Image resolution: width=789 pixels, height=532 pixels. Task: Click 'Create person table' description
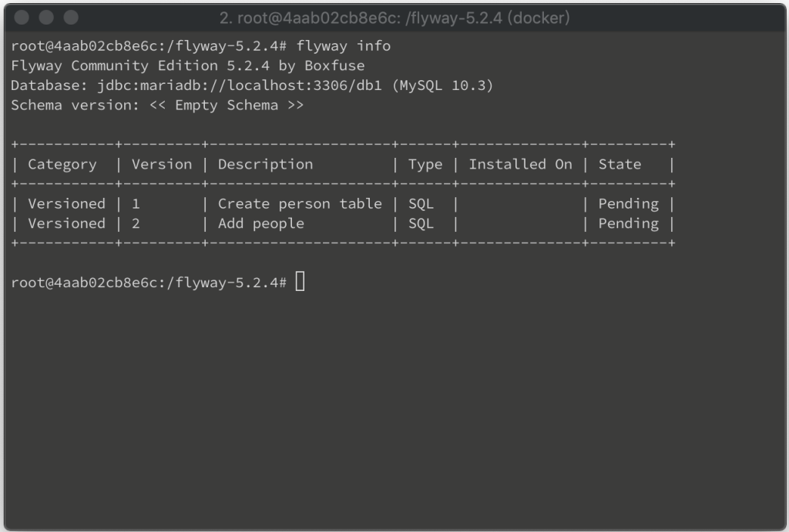(300, 204)
